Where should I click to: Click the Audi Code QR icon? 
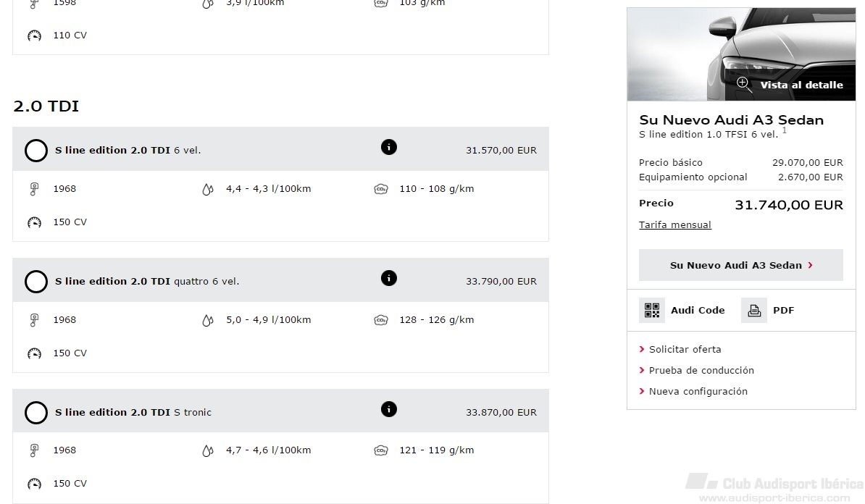point(652,310)
